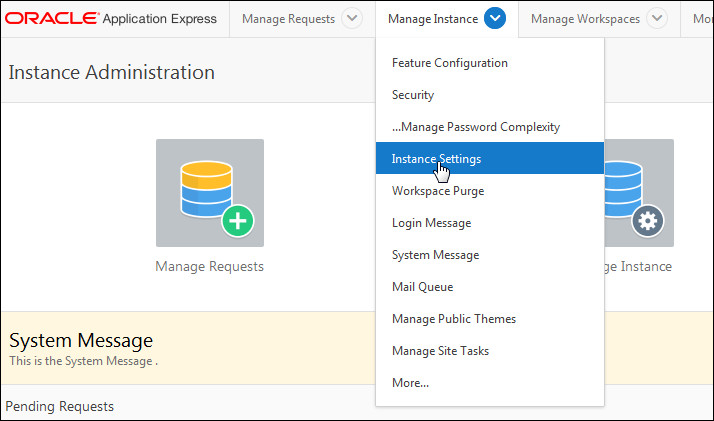The height and width of the screenshot is (421, 714).
Task: Click Login Message menu entry
Action: tap(431, 223)
